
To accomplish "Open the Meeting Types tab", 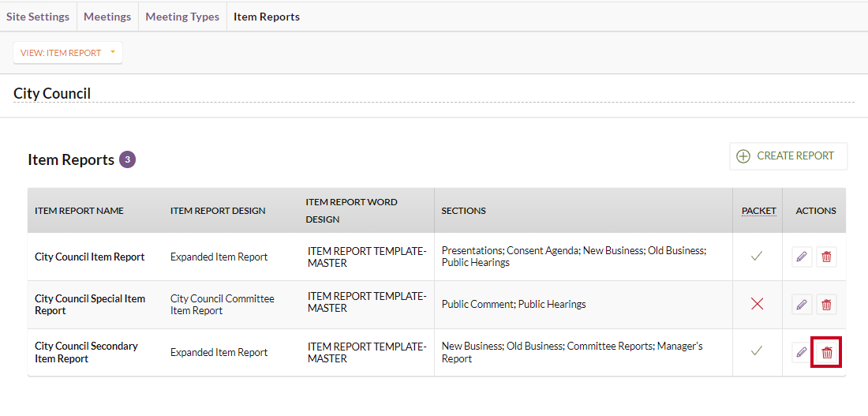I will pos(182,17).
